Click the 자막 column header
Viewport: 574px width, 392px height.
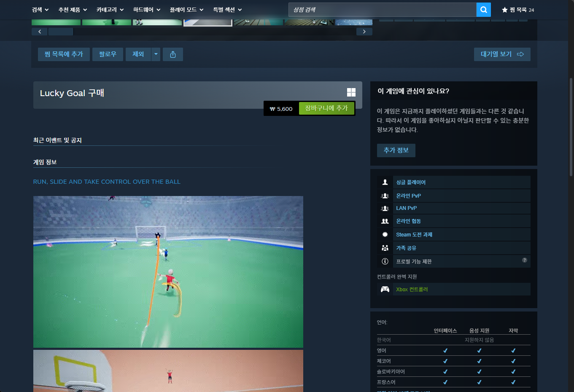pyautogui.click(x=513, y=330)
